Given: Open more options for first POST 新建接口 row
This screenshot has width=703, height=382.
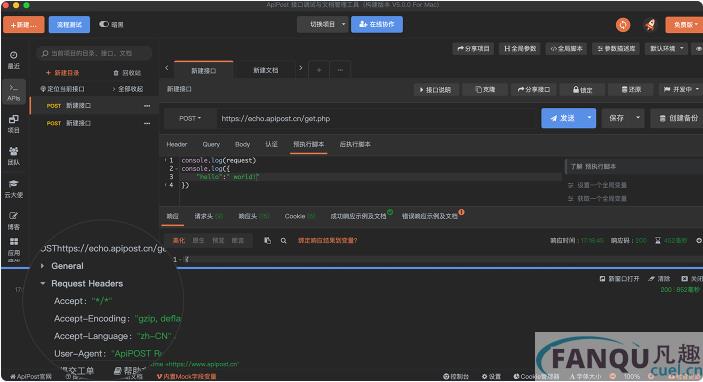Looking at the screenshot, I should pyautogui.click(x=147, y=106).
